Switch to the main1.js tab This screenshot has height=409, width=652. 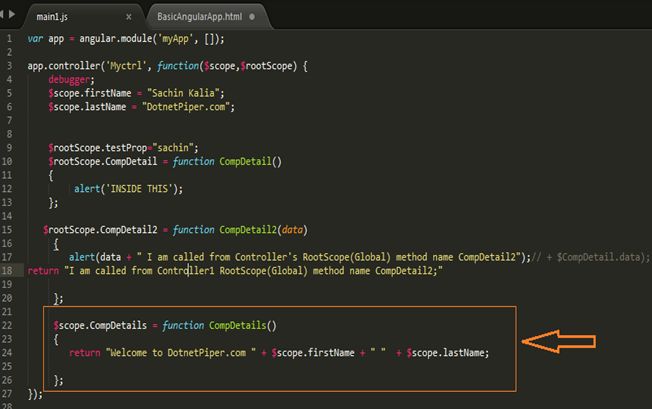[52, 17]
